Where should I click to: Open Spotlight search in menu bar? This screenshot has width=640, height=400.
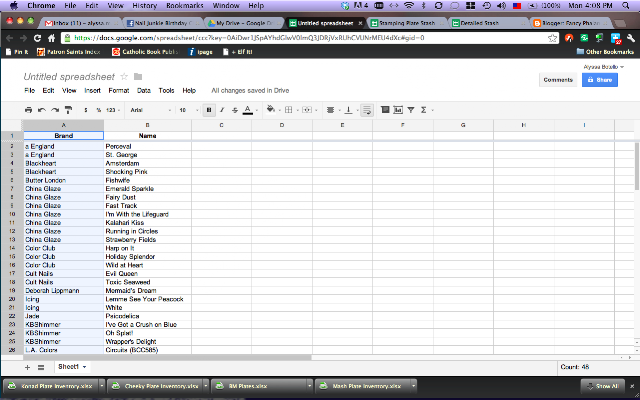pos(626,6)
